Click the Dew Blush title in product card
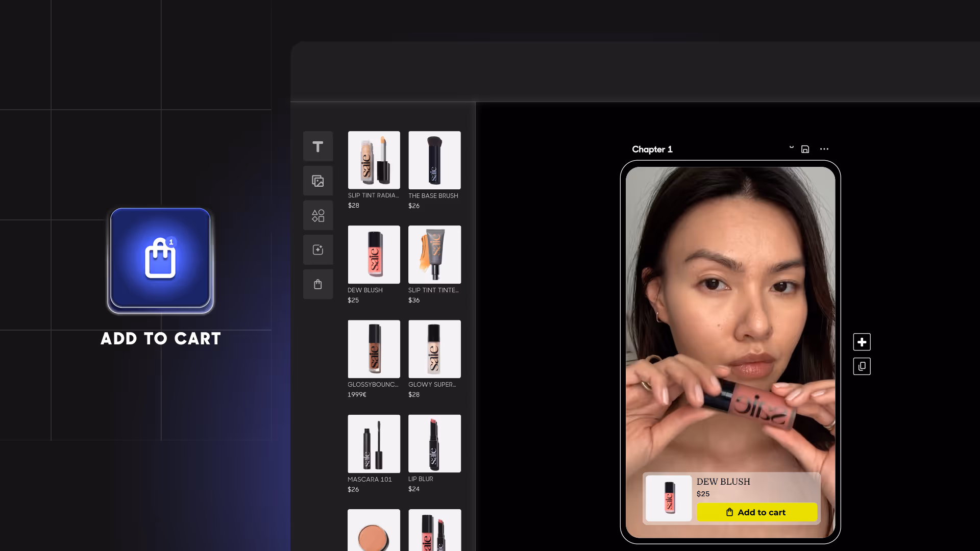 (723, 481)
